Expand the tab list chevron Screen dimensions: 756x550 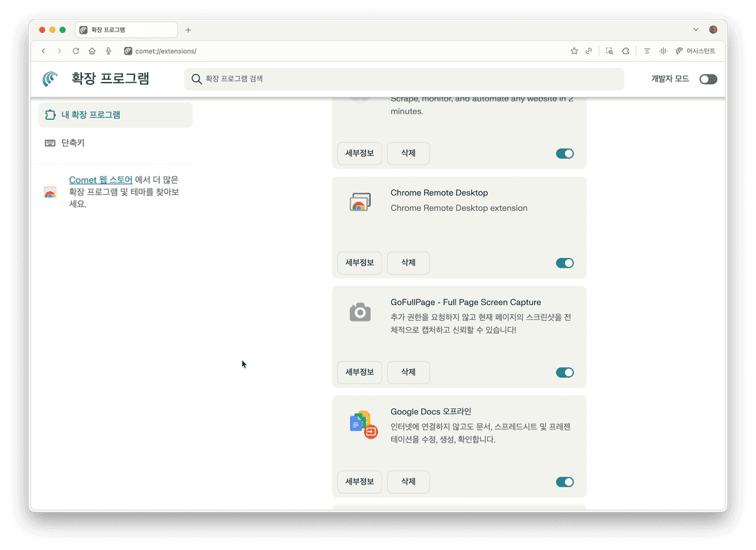pyautogui.click(x=696, y=29)
